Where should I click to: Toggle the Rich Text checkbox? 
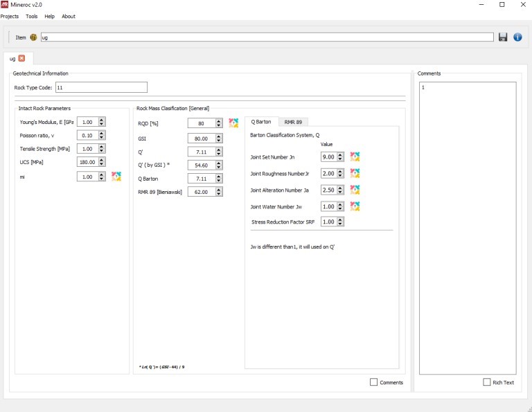[486, 382]
